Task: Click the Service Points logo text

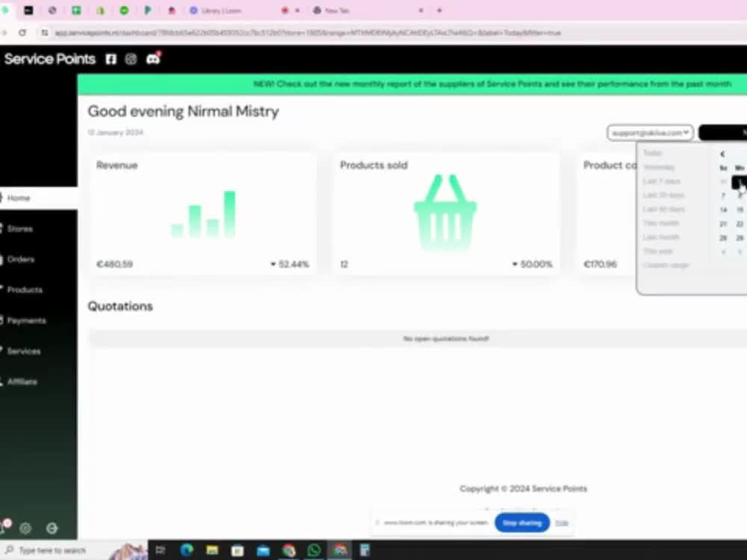Action: 49,59
